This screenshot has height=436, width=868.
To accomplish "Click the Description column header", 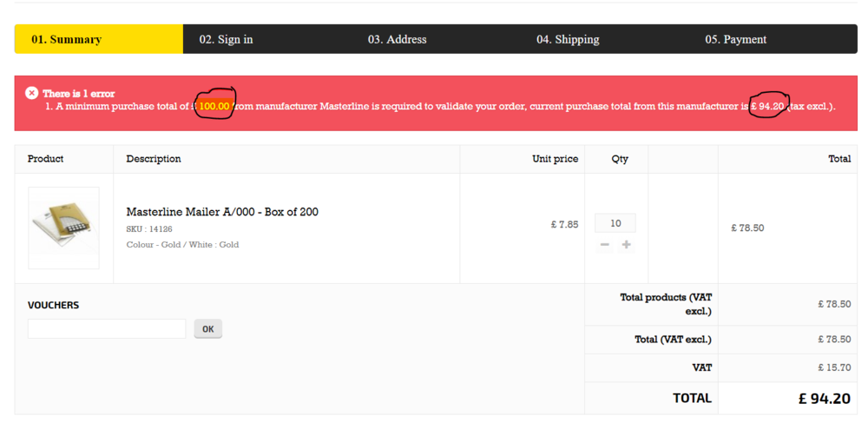I will pyautogui.click(x=154, y=159).
